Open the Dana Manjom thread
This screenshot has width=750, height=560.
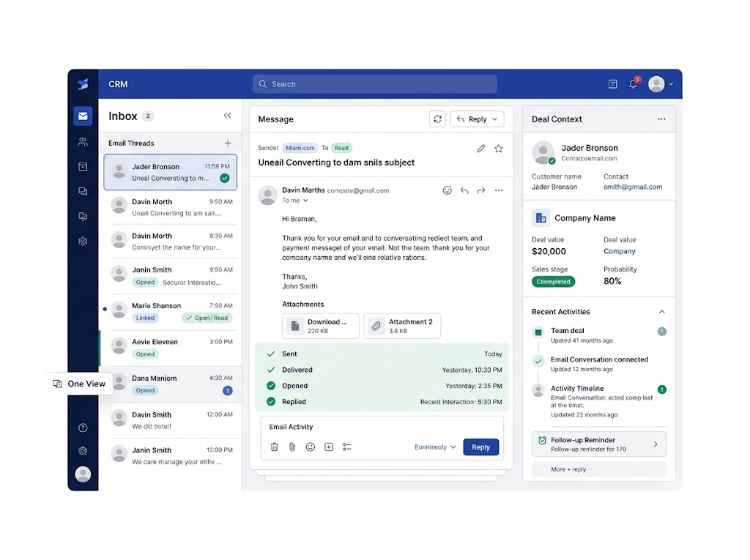[170, 384]
